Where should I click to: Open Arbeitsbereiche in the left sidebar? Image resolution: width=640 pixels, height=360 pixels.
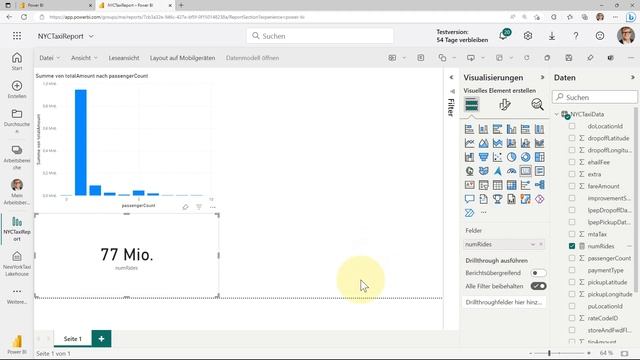coord(17,157)
